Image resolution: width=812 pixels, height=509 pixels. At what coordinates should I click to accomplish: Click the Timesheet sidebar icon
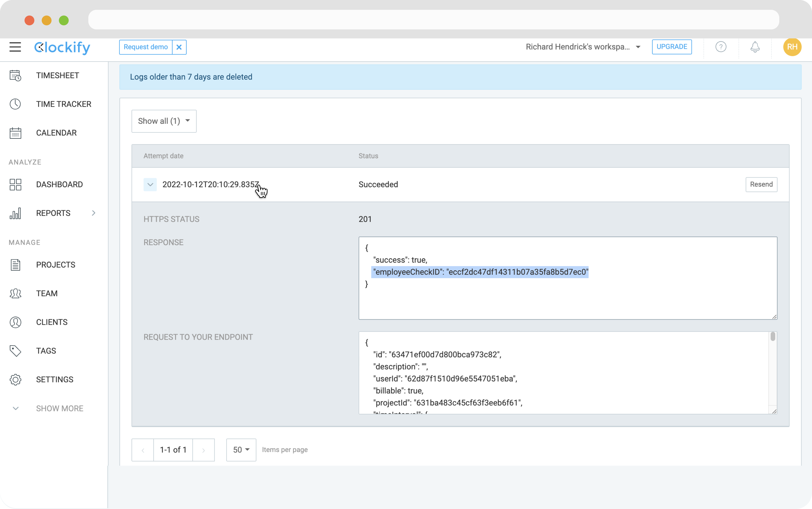point(16,75)
